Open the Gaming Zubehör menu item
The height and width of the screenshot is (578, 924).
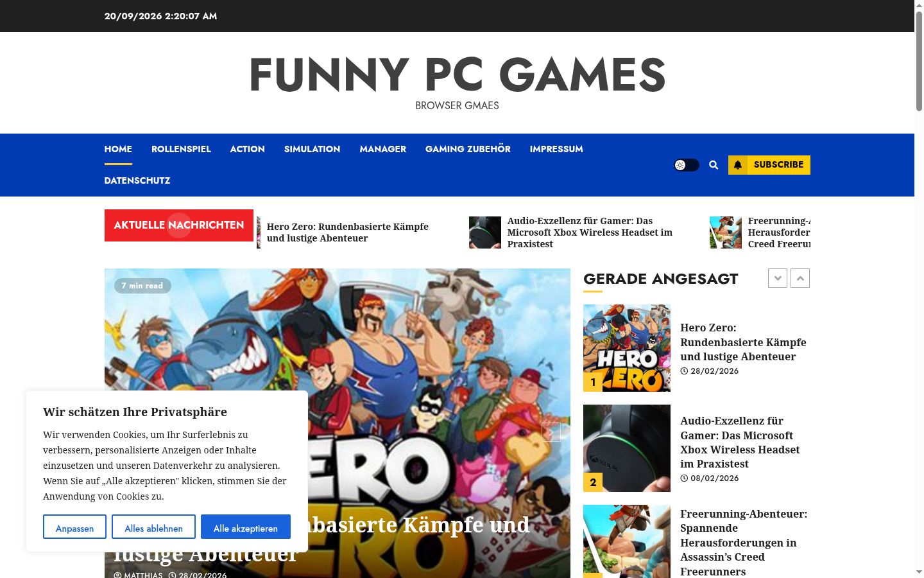click(468, 149)
